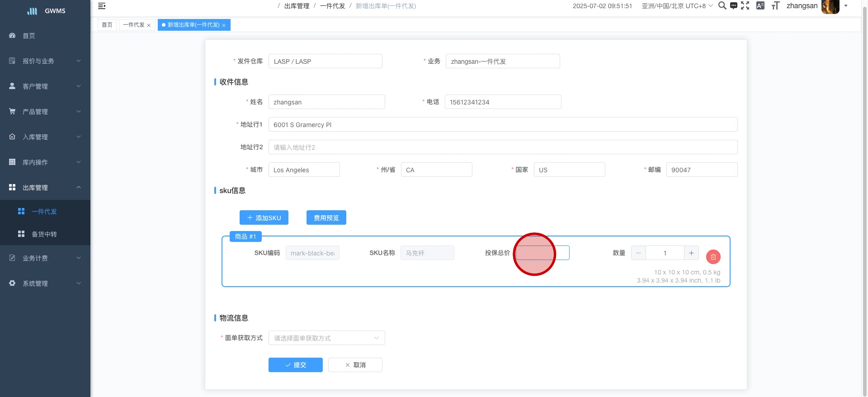The height and width of the screenshot is (397, 868).
Task: Open the font size adjustment icon
Action: click(x=775, y=6)
